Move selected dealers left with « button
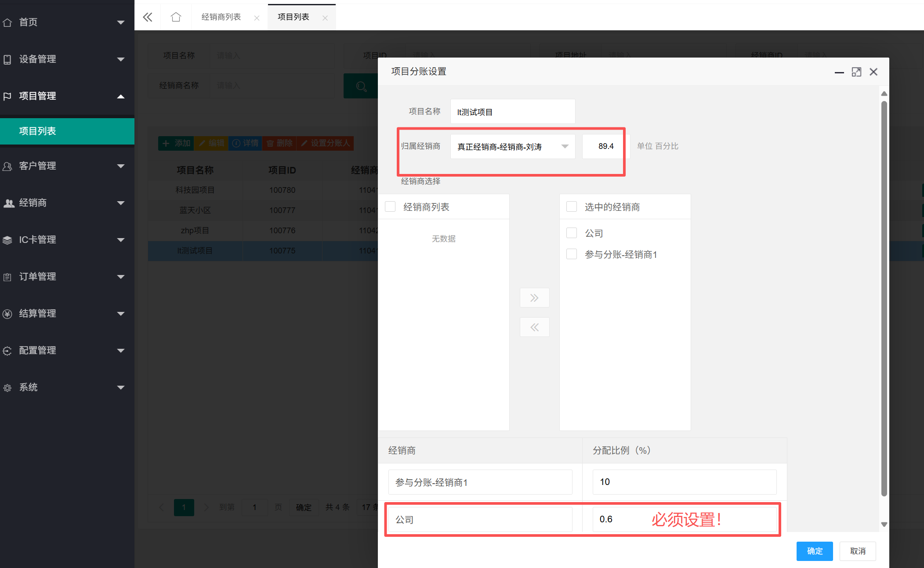 [534, 327]
